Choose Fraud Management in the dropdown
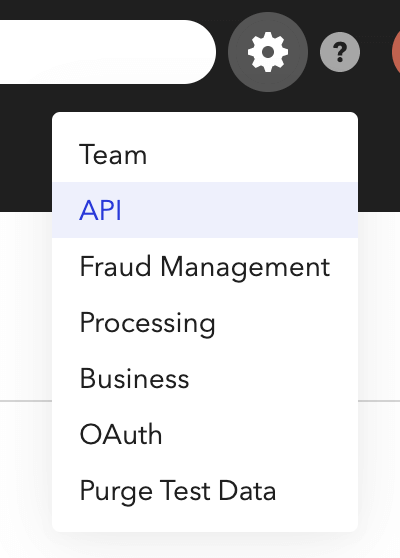 pyautogui.click(x=205, y=266)
